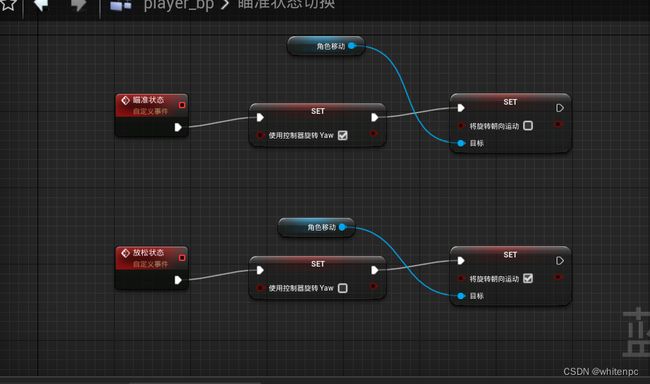Click the favorite star icon in breadcrumb bar

click(x=8, y=4)
